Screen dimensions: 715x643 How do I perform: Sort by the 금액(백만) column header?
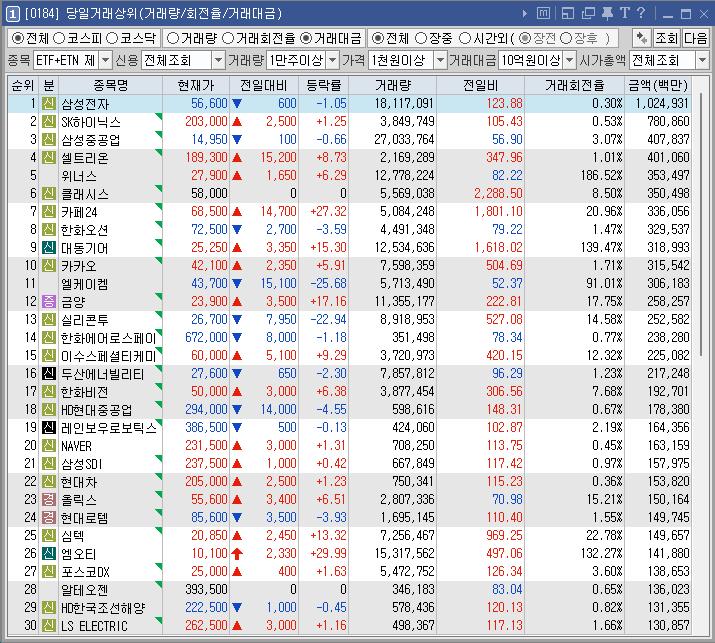[x=658, y=85]
